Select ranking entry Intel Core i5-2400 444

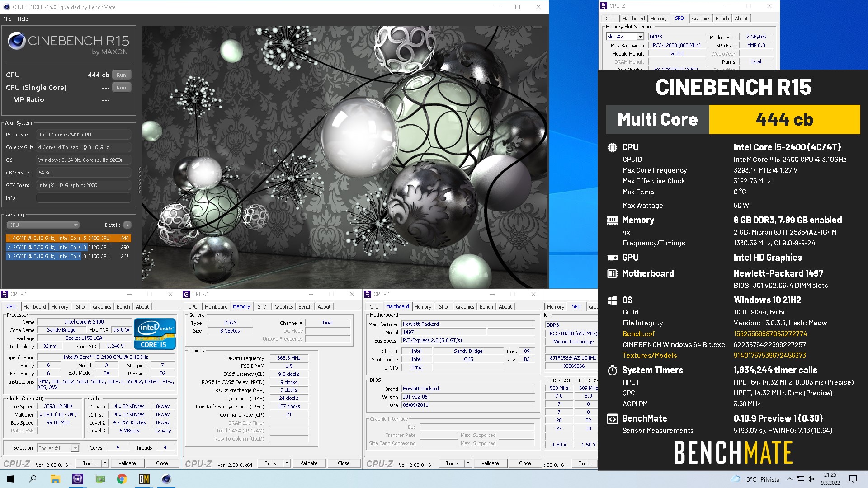pyautogui.click(x=68, y=238)
